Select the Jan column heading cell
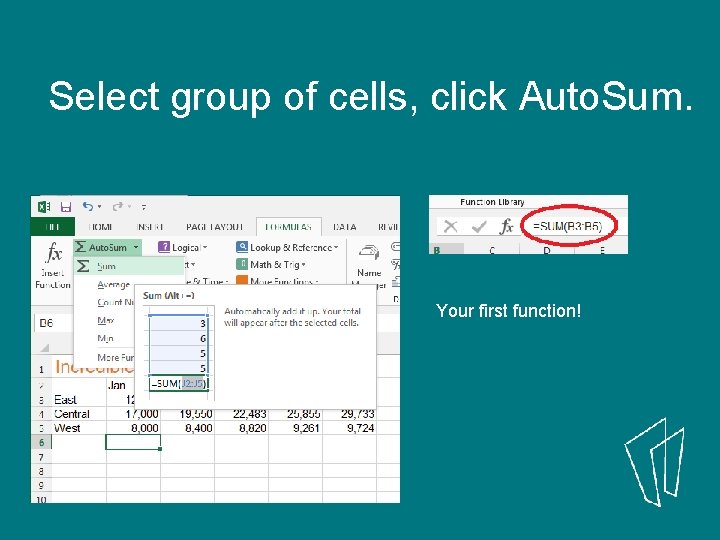 pyautogui.click(x=120, y=385)
